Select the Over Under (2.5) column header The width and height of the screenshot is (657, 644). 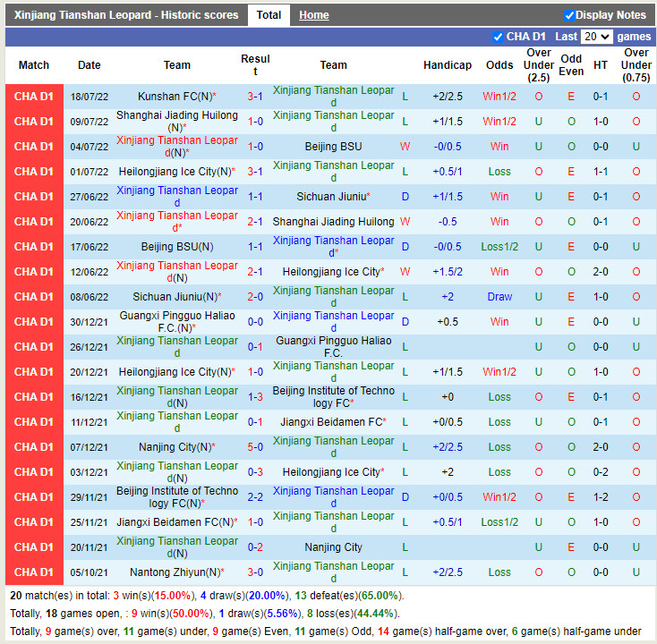539,65
